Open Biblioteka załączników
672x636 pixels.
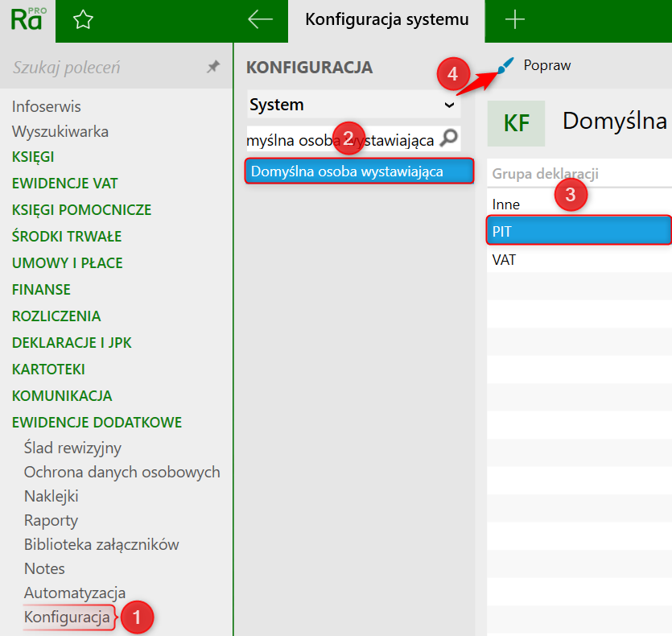(x=101, y=544)
